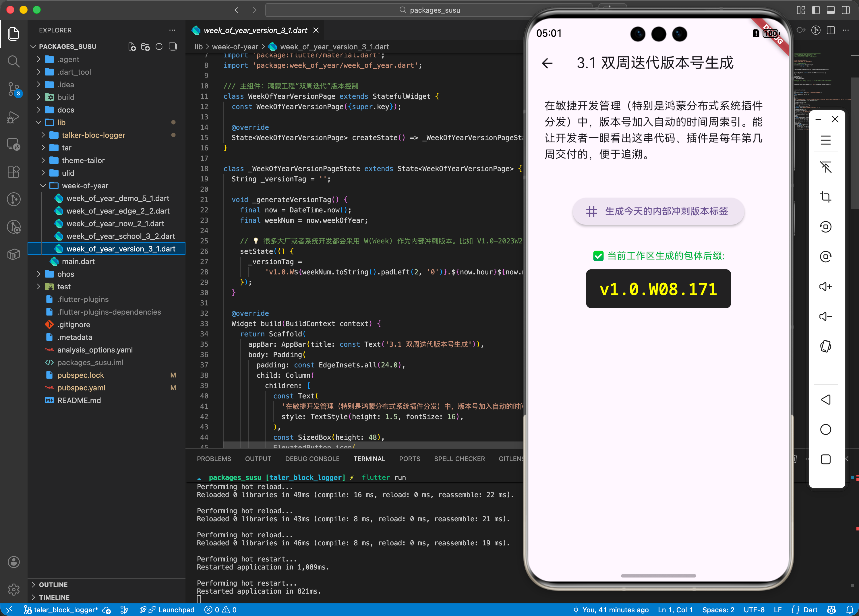Viewport: 859px width, 616px height.
Task: Click Refresh Explorer icon
Action: [x=159, y=47]
